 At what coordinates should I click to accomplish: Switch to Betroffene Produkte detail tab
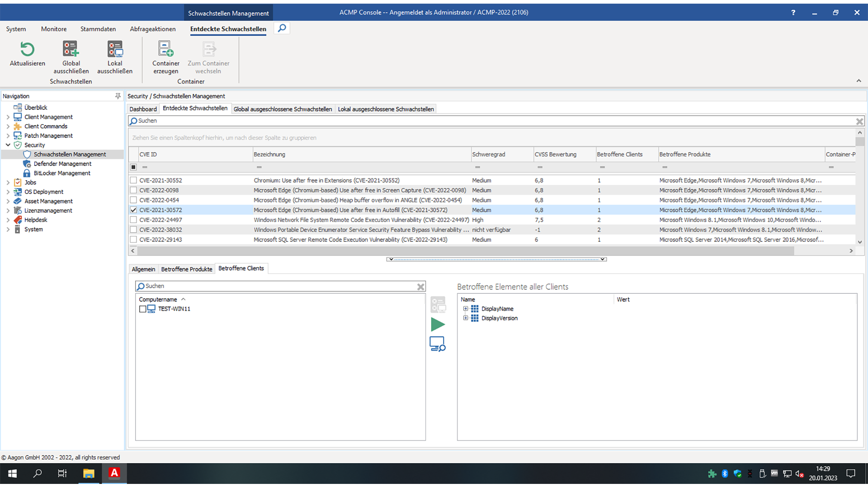tap(186, 269)
